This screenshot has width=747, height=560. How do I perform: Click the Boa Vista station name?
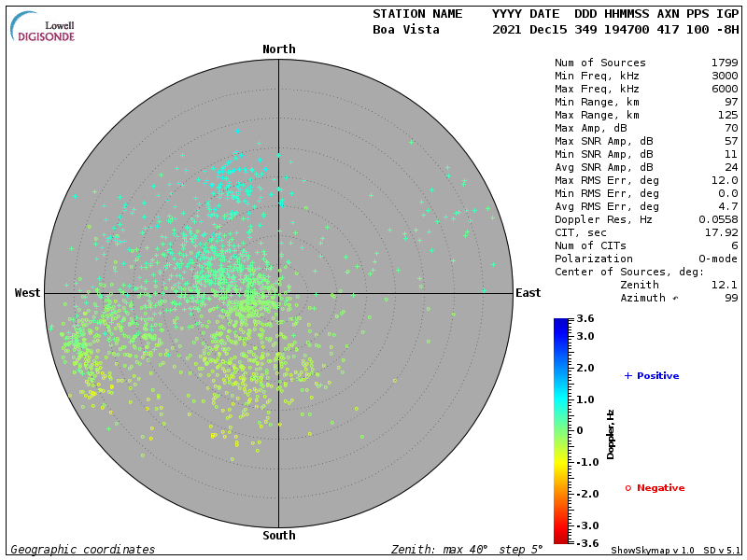[405, 29]
